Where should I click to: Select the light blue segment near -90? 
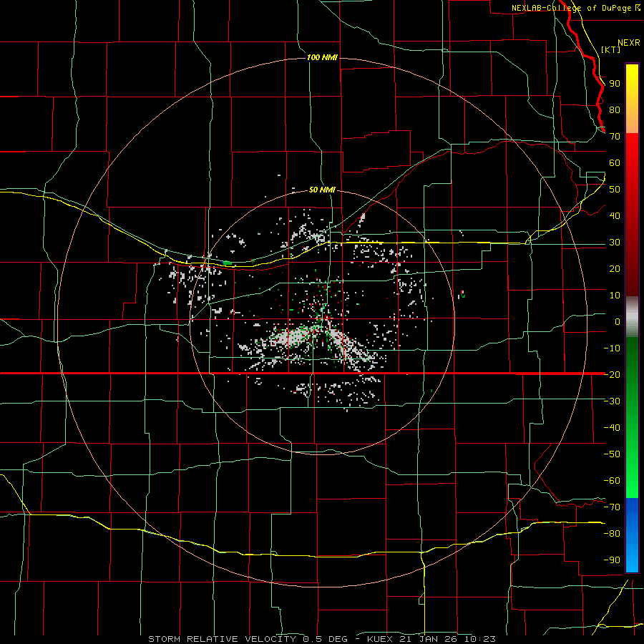tap(632, 560)
